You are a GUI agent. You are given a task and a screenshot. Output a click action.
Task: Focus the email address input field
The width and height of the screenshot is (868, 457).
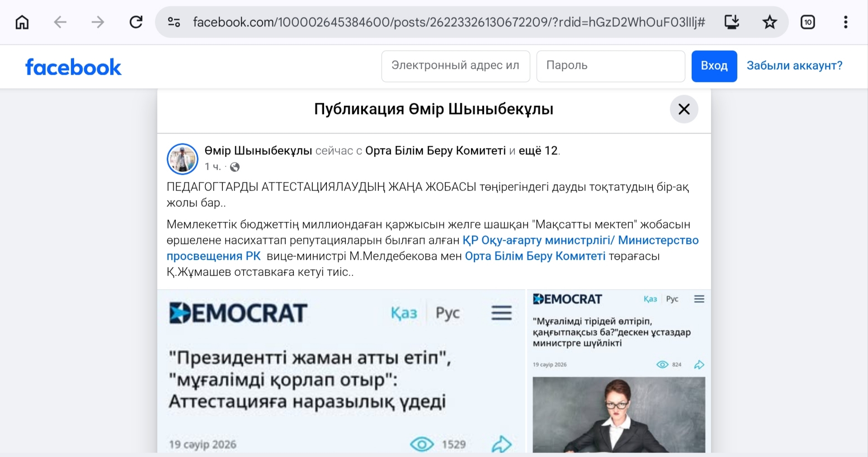pos(455,66)
